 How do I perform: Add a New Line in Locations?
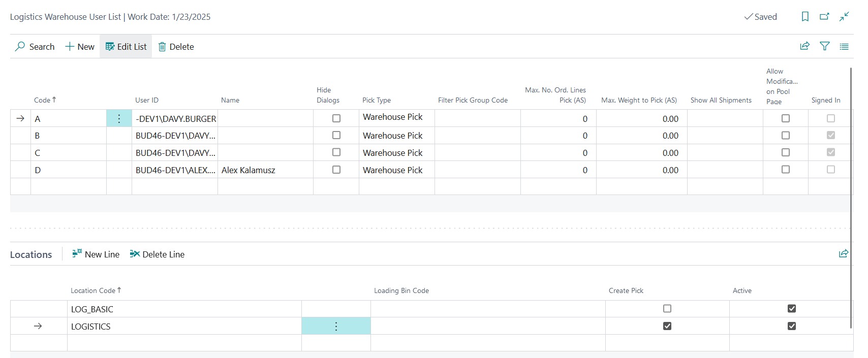96,254
